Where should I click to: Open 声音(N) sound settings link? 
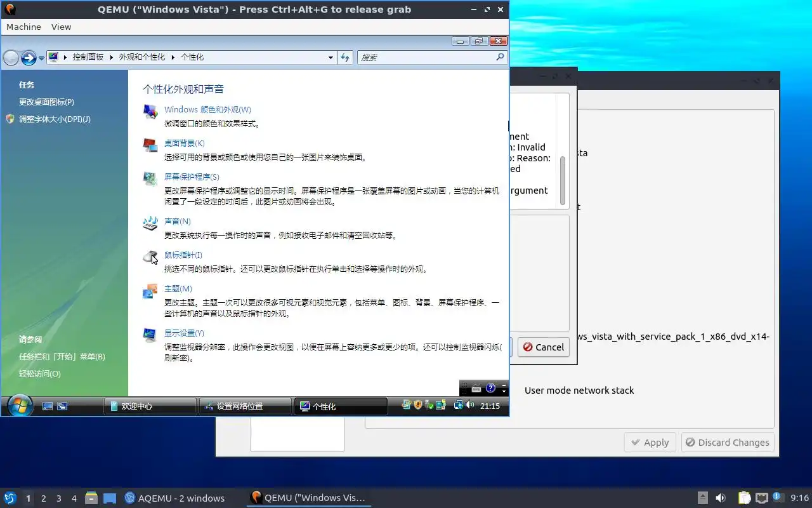(x=177, y=222)
